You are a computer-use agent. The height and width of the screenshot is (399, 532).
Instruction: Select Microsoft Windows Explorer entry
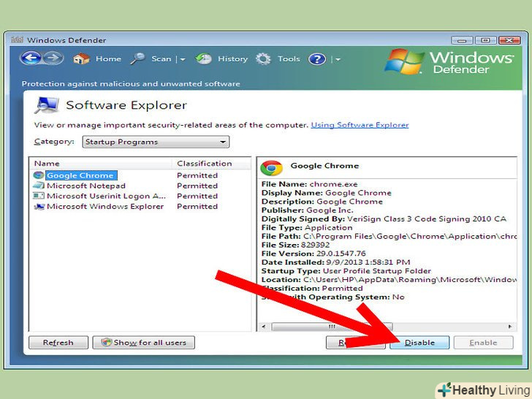click(x=105, y=206)
